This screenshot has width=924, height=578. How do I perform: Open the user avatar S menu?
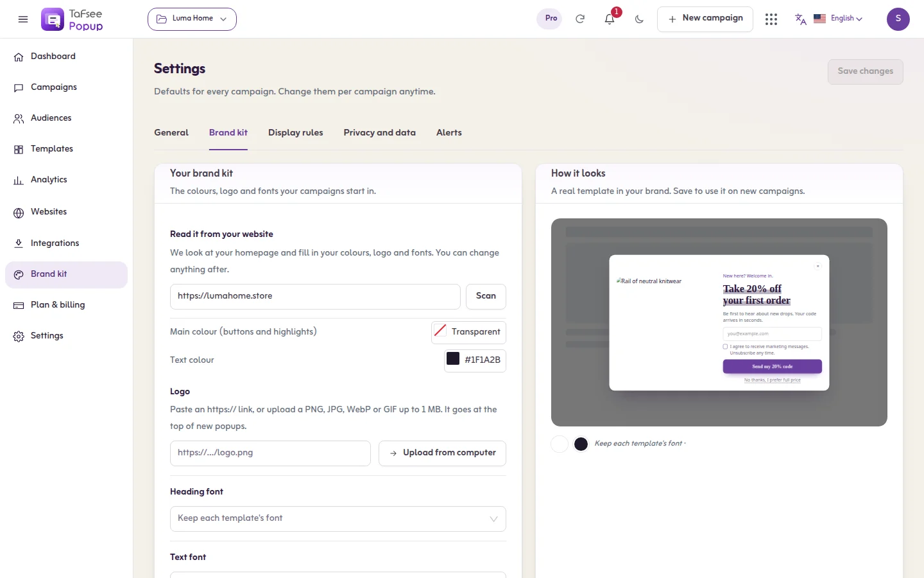[898, 19]
